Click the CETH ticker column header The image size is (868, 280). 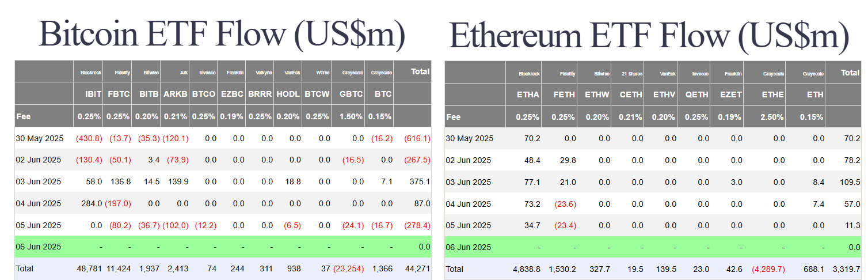pos(631,94)
